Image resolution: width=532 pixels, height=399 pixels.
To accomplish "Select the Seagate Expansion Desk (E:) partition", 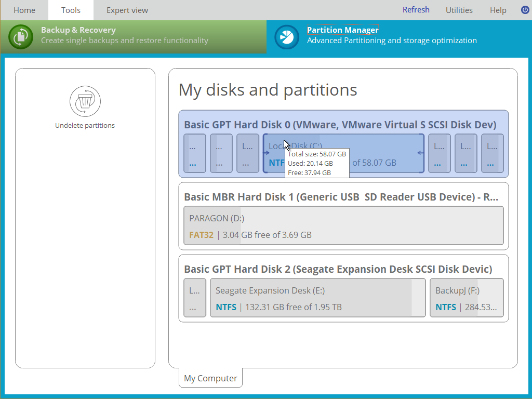I will (x=317, y=298).
